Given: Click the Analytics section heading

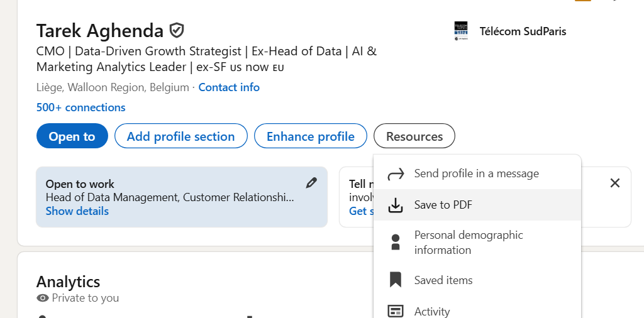Looking at the screenshot, I should click(68, 281).
